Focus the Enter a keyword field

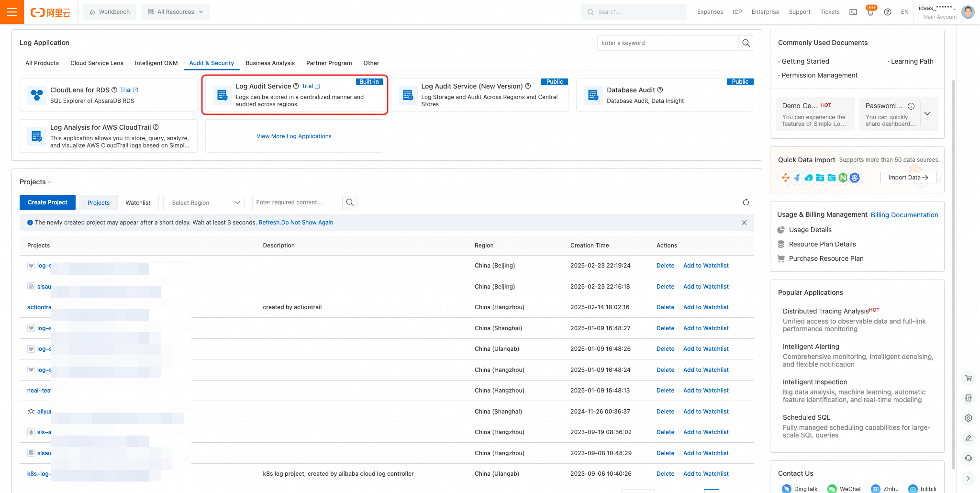[x=668, y=43]
